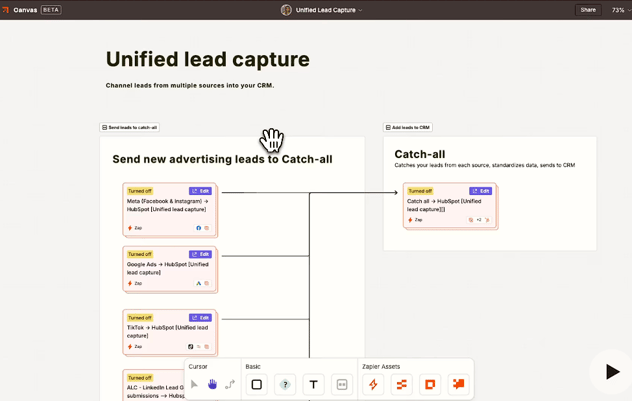Select the arrow pointer cursor tool

tap(194, 384)
